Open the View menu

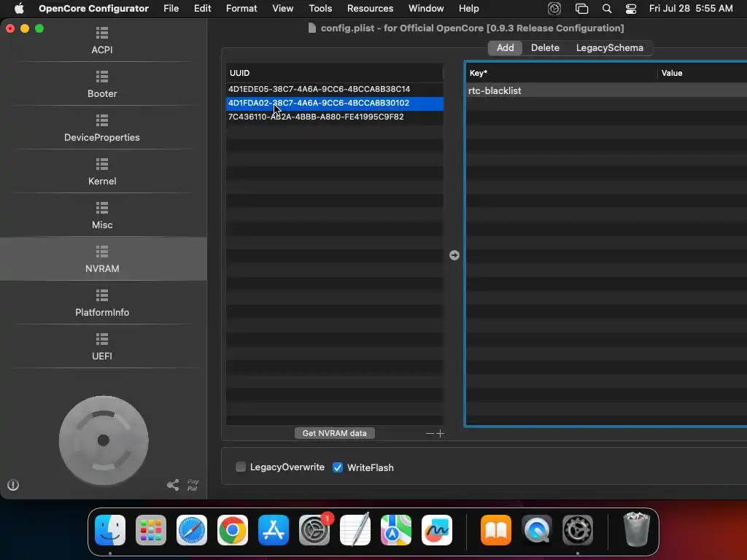point(282,9)
